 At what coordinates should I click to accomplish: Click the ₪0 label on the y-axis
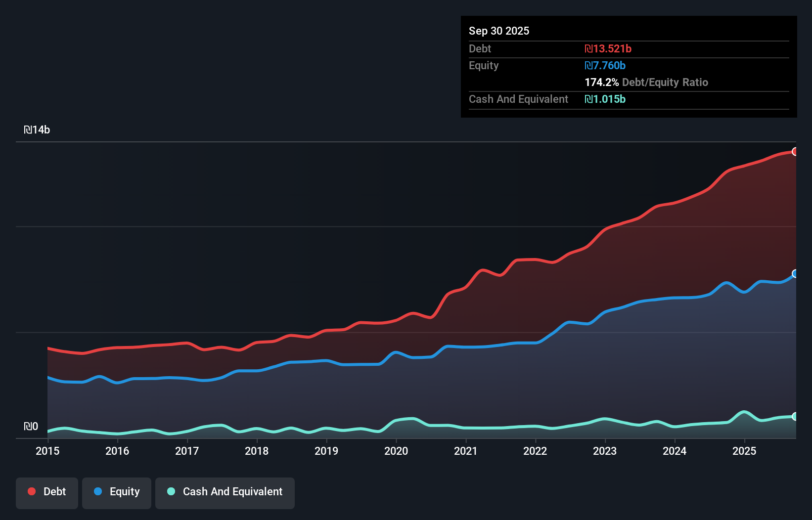pos(32,427)
